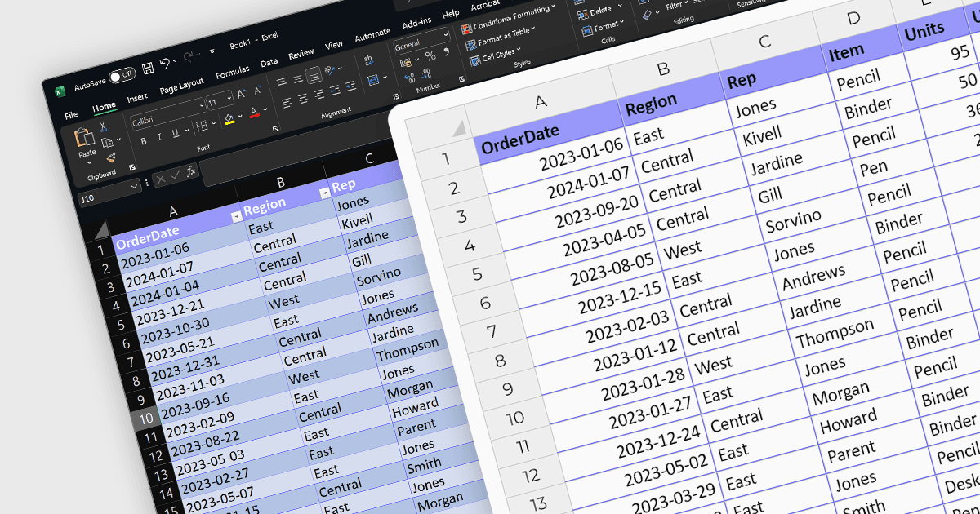Click the Decrease Decimal icon
Image resolution: width=980 pixels, height=514 pixels.
tap(426, 74)
